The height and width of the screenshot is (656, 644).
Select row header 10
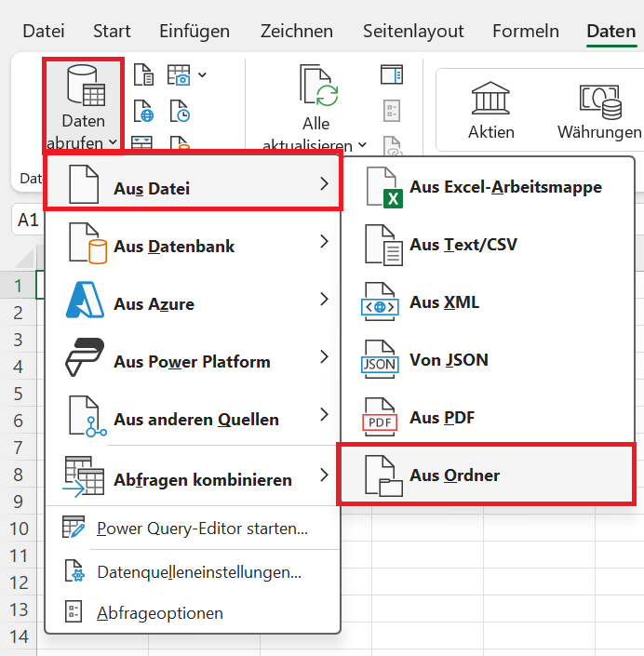click(x=19, y=529)
